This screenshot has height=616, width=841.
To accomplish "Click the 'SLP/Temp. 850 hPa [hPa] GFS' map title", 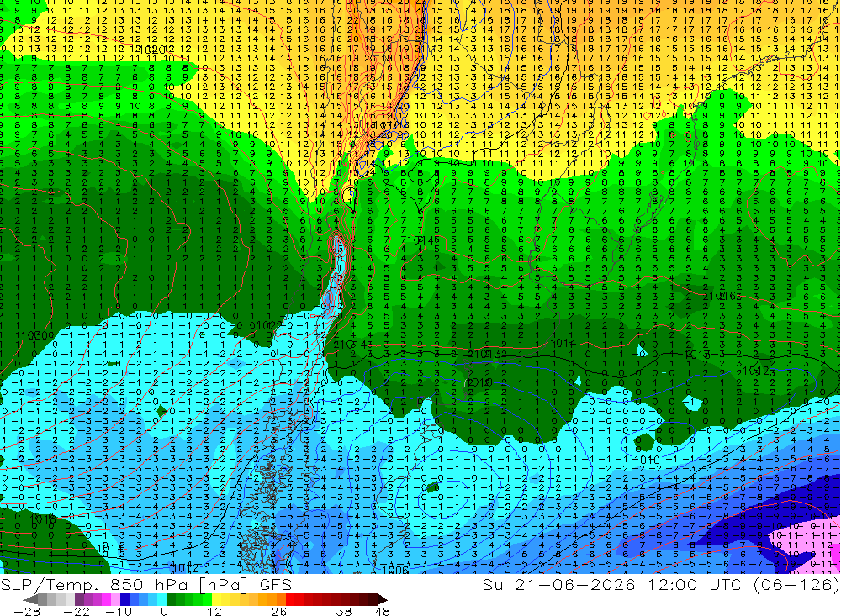I will [x=145, y=585].
